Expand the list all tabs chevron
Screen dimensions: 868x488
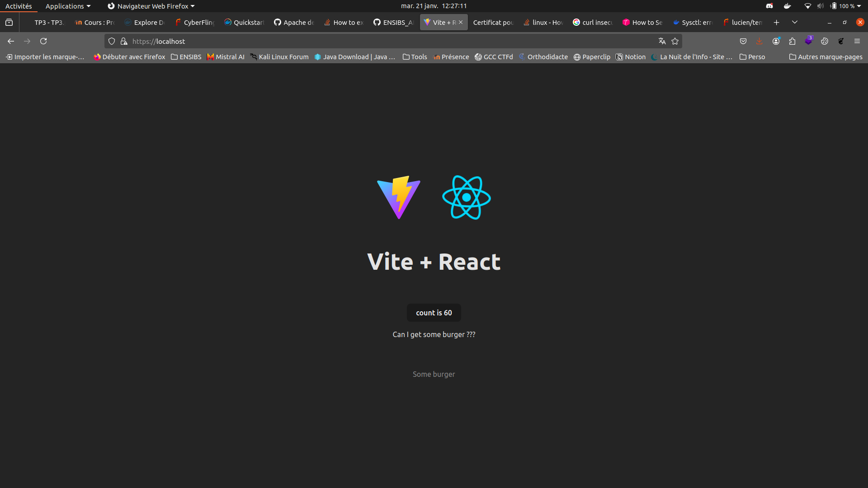(x=795, y=22)
